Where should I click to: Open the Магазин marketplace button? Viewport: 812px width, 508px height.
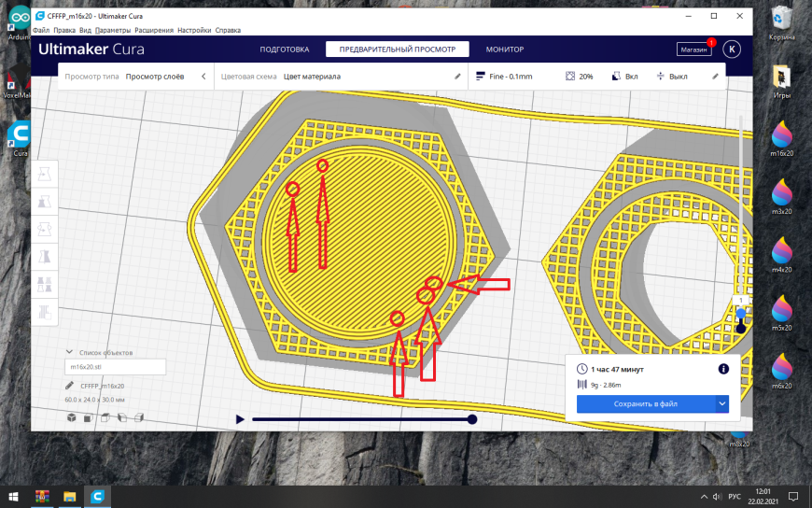pos(693,49)
